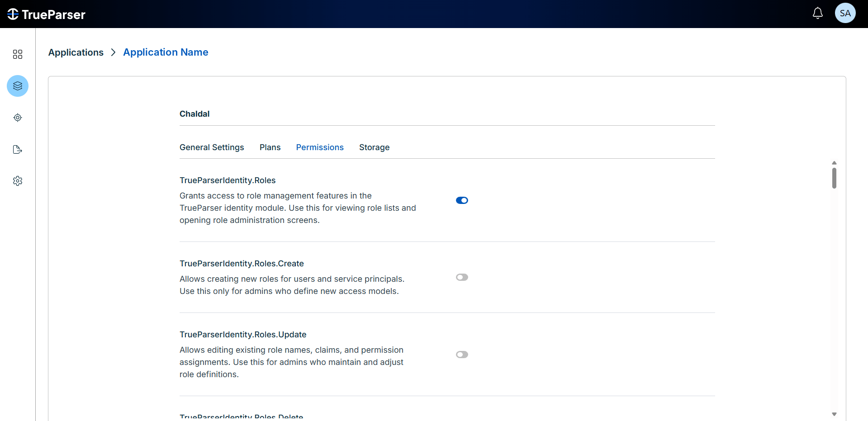Click the breadcrumb chevron separator

[x=113, y=52]
